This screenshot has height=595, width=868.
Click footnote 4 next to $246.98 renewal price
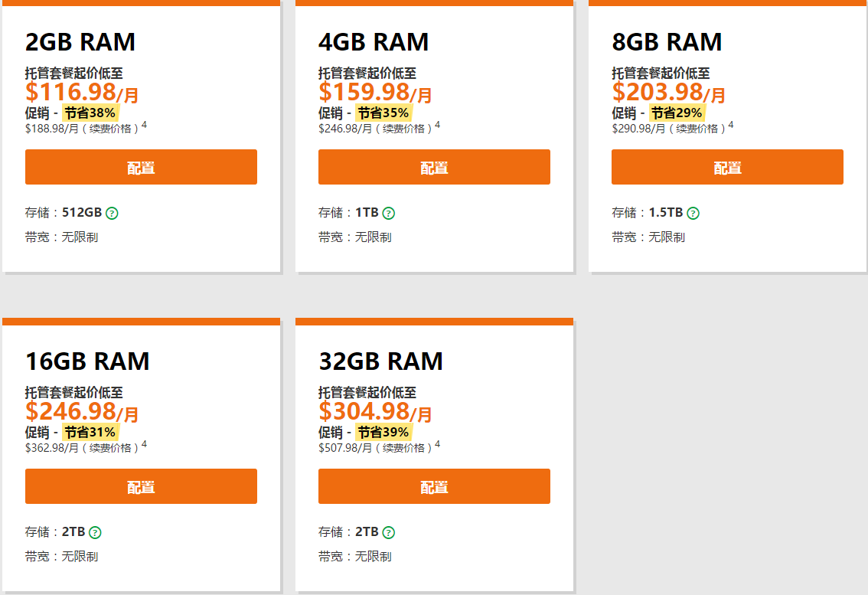click(438, 125)
